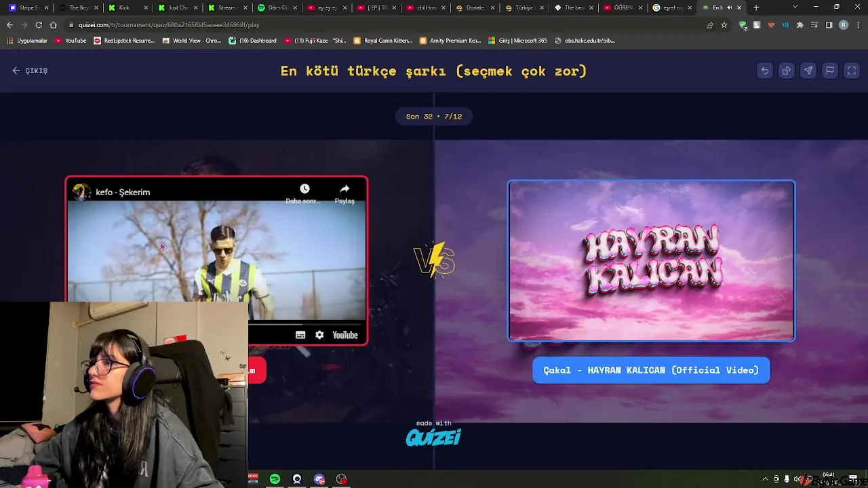Vote for Çakal - HAYRAN KALICAN (Official Video)
The image size is (868, 488).
tap(651, 370)
